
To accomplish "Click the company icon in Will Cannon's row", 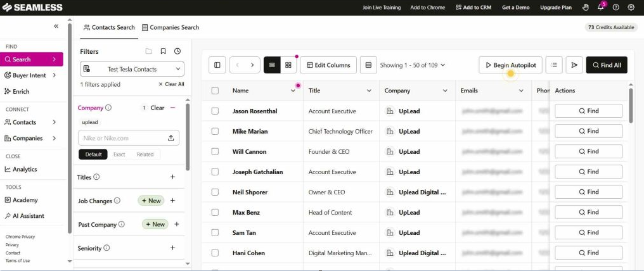I will coord(390,152).
